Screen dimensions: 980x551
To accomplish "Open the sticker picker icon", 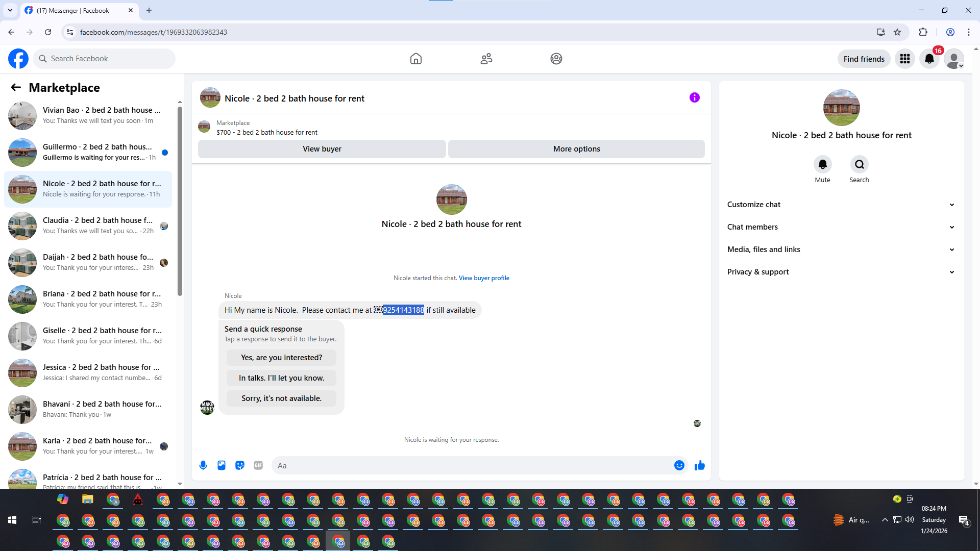I will tap(240, 465).
